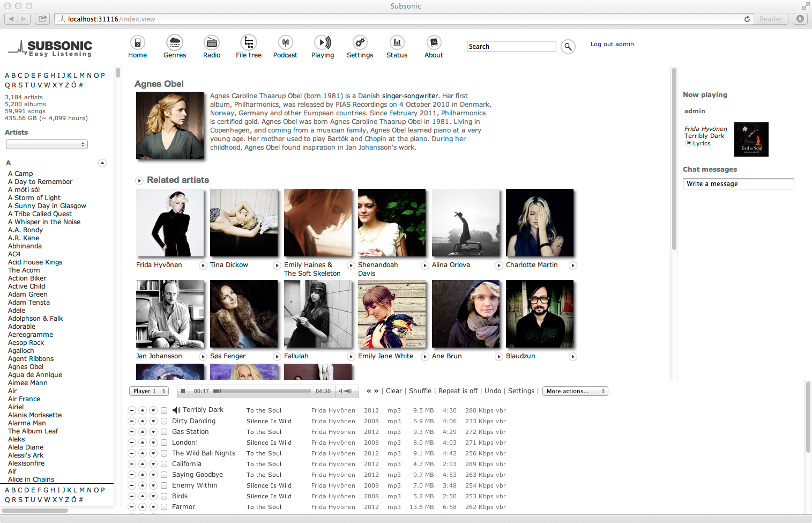812x523 pixels.
Task: Click the Safari address bar
Action: pyautogui.click(x=404, y=19)
